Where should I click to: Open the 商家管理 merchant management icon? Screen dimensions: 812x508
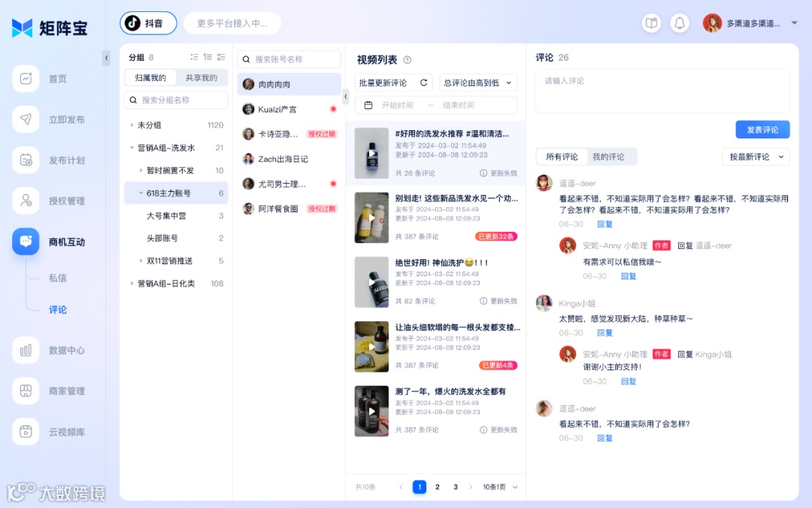pyautogui.click(x=26, y=391)
